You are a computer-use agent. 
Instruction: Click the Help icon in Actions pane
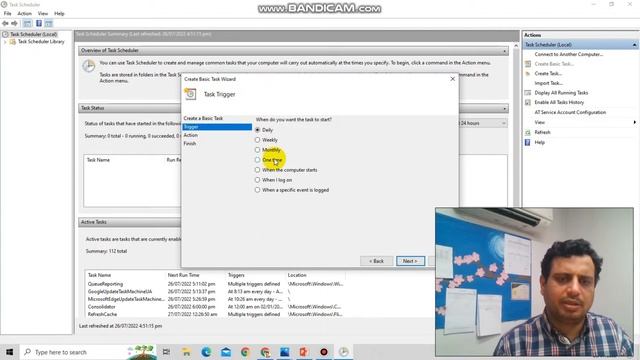[x=528, y=142]
